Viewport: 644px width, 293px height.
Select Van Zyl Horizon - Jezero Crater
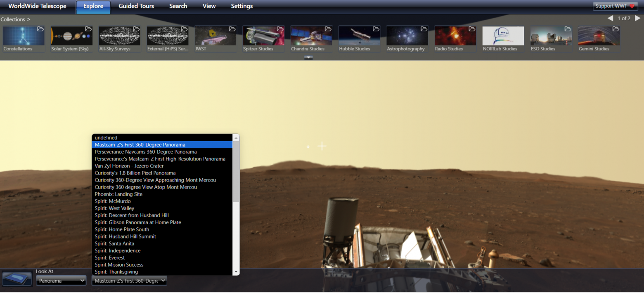[162, 166]
